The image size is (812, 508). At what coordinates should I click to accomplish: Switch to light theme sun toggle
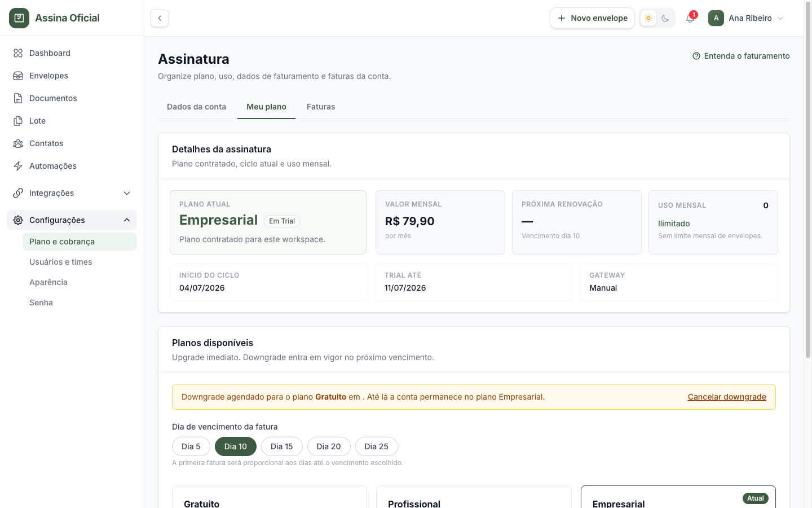coord(648,18)
